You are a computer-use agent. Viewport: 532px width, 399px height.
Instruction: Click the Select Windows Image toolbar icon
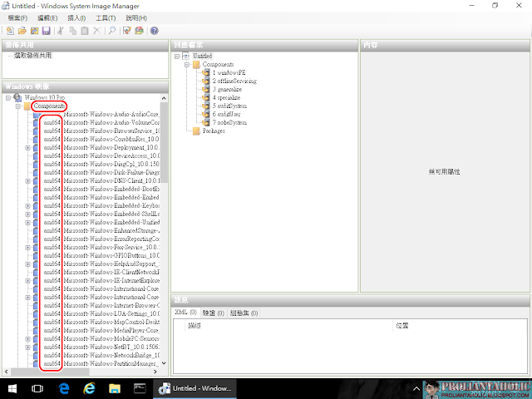(x=34, y=31)
